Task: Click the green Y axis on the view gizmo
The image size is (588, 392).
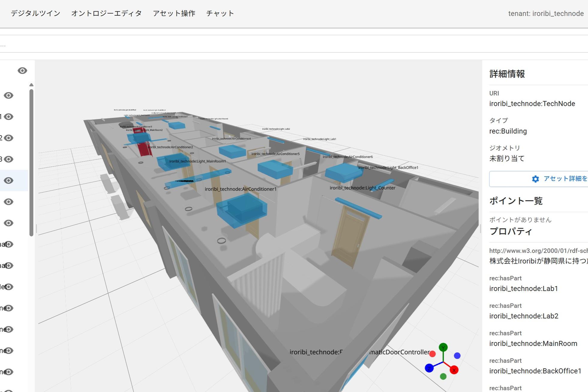Action: (443, 348)
